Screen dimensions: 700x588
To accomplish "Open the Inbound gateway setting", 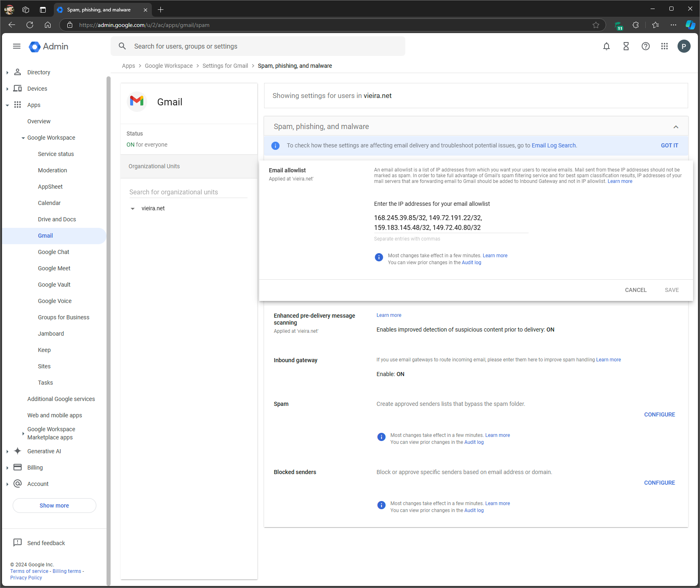I will click(x=296, y=360).
